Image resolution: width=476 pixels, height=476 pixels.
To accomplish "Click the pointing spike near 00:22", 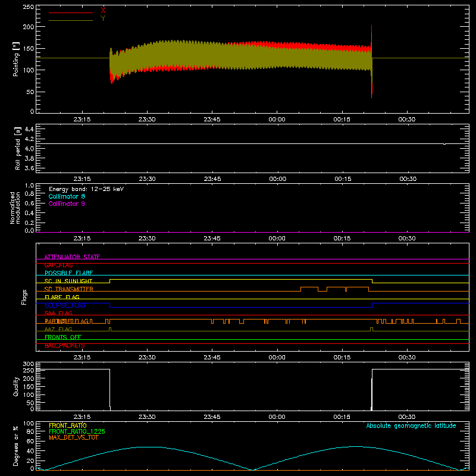I will pos(371,61).
